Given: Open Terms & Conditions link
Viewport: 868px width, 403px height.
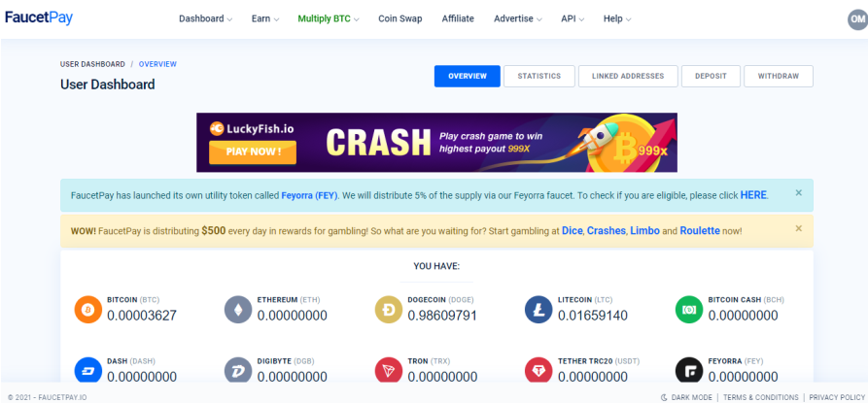Looking at the screenshot, I should tap(761, 397).
